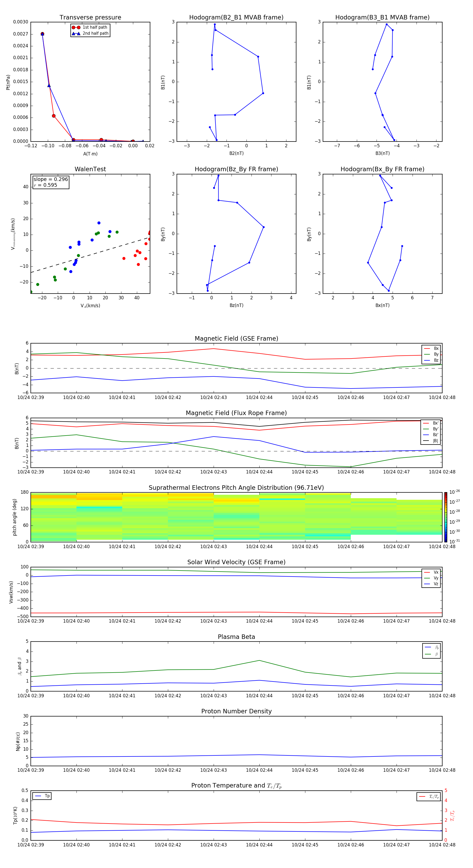Click the 'Hodogram(B2_B1 MVAB frame)' title
Image resolution: width=473 pixels, height=868 pixels.
[x=236, y=18]
